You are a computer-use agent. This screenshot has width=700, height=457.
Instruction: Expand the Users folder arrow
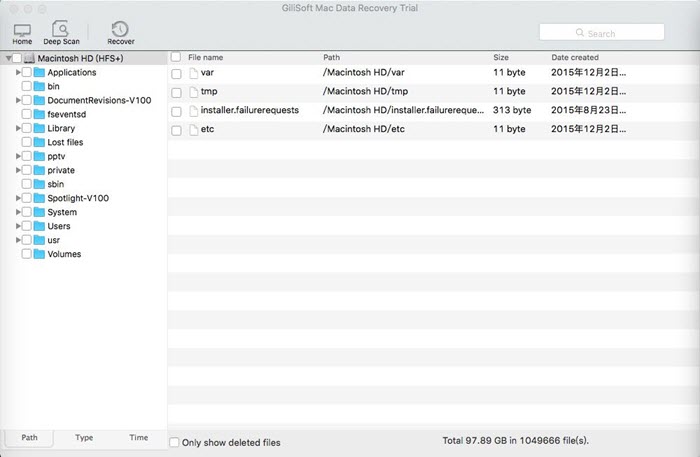click(18, 226)
